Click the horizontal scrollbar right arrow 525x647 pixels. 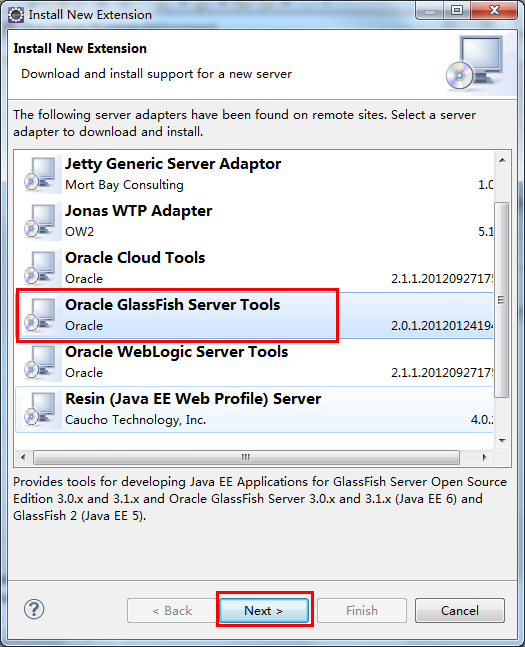[x=485, y=457]
